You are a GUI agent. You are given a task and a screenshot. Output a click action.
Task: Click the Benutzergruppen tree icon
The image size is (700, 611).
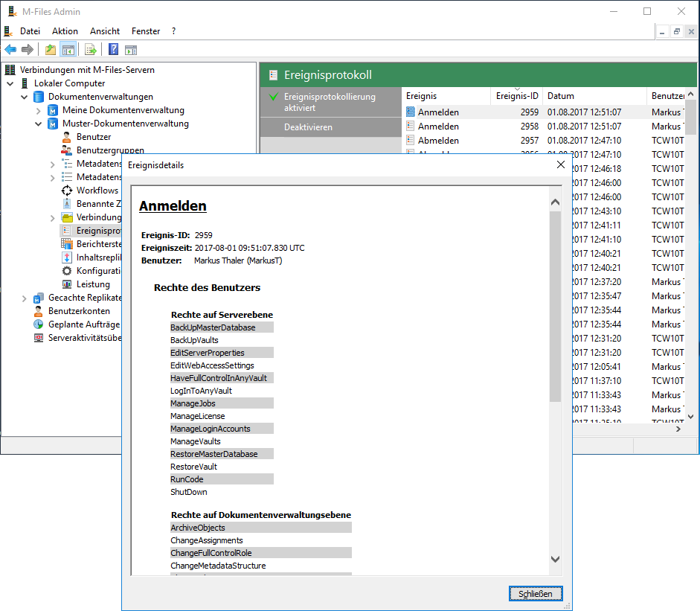coord(66,150)
